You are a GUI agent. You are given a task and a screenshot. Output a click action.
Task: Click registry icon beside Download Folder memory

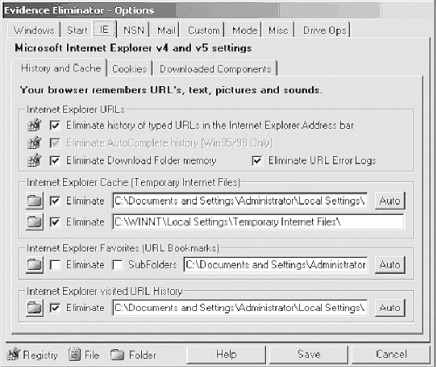click(x=34, y=161)
